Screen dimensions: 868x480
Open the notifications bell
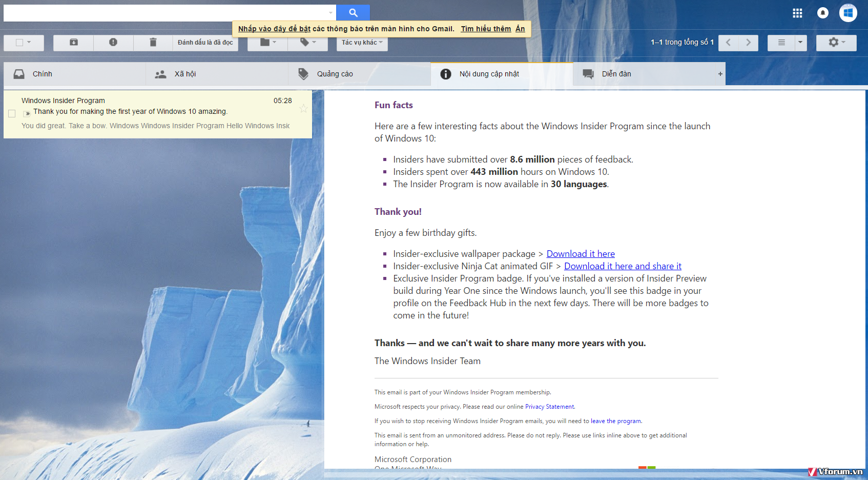[823, 13]
